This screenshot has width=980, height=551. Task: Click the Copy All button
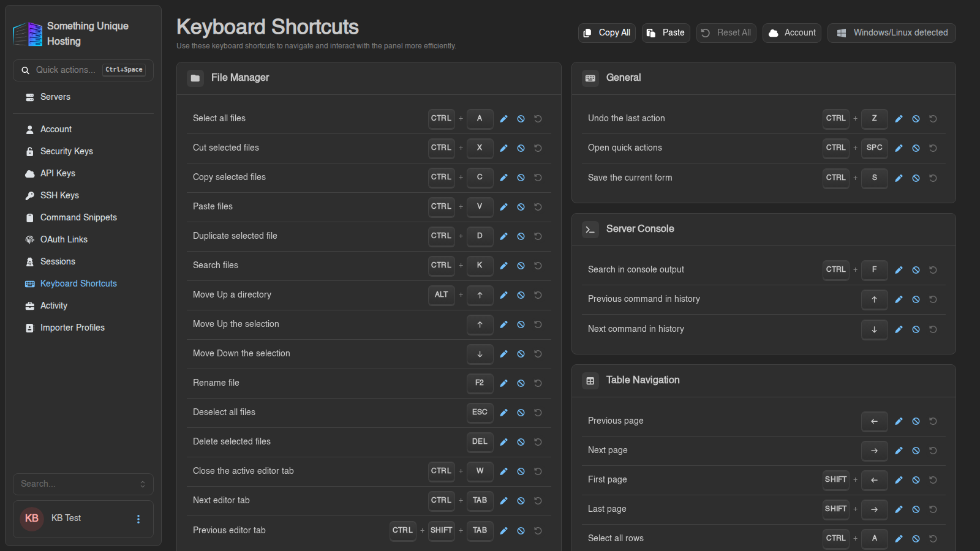click(607, 33)
